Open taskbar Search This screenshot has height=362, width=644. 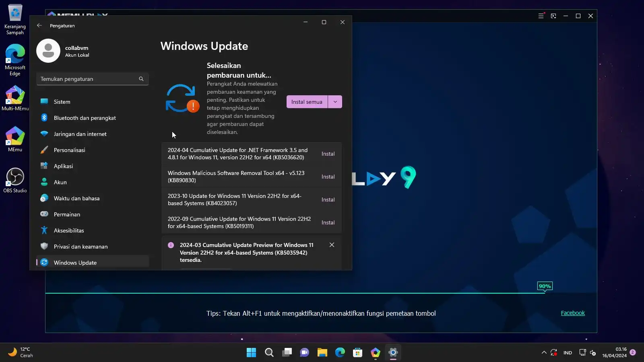(x=269, y=353)
